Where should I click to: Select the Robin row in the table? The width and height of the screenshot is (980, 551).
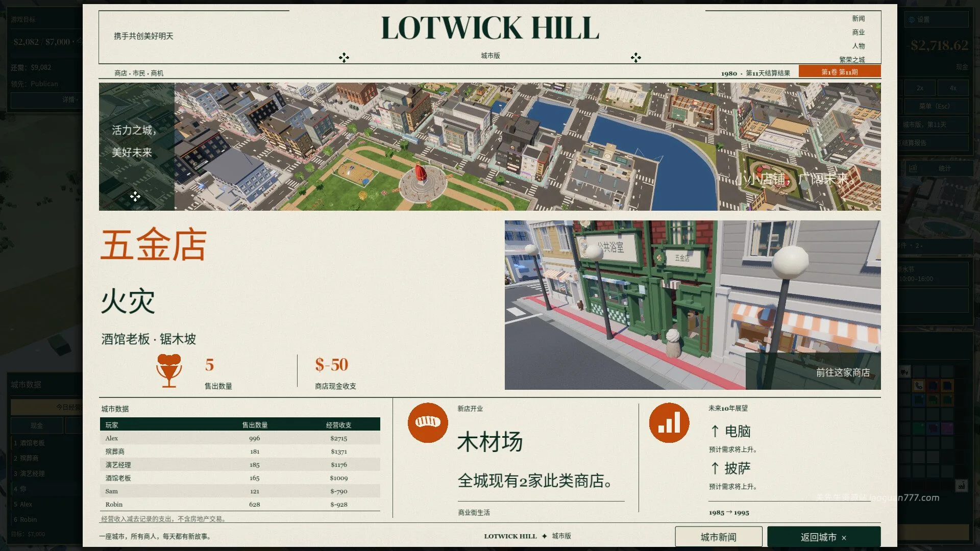point(240,505)
